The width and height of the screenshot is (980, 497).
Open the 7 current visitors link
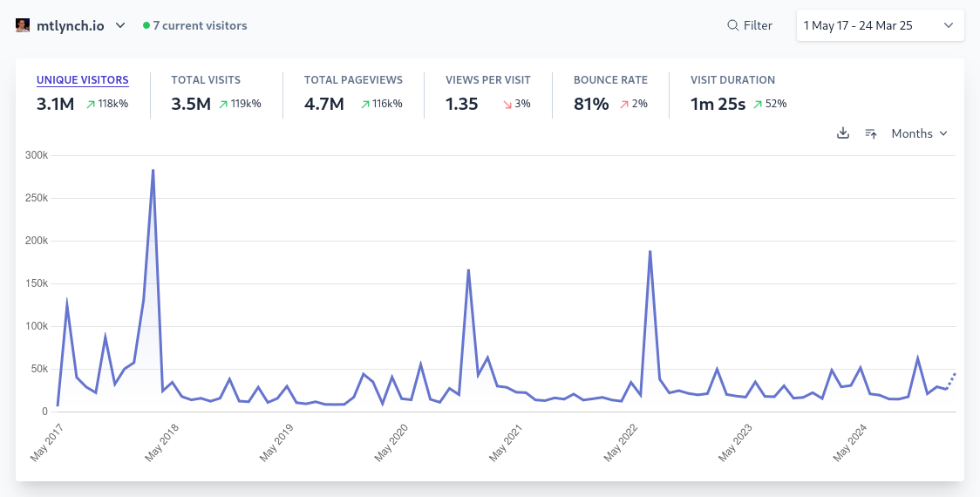[x=200, y=25]
